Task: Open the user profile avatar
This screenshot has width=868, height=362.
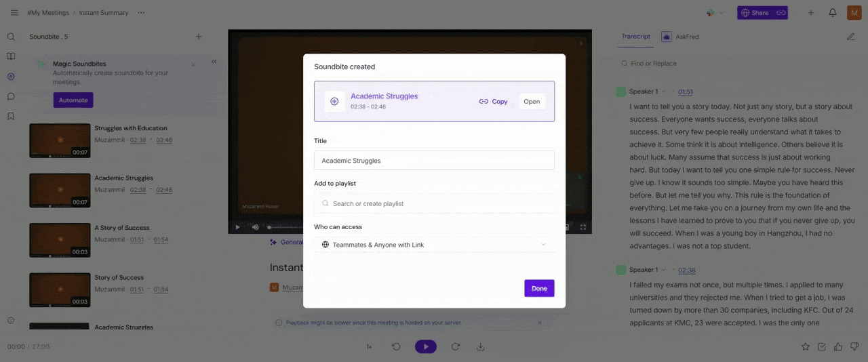Action: coord(854,13)
